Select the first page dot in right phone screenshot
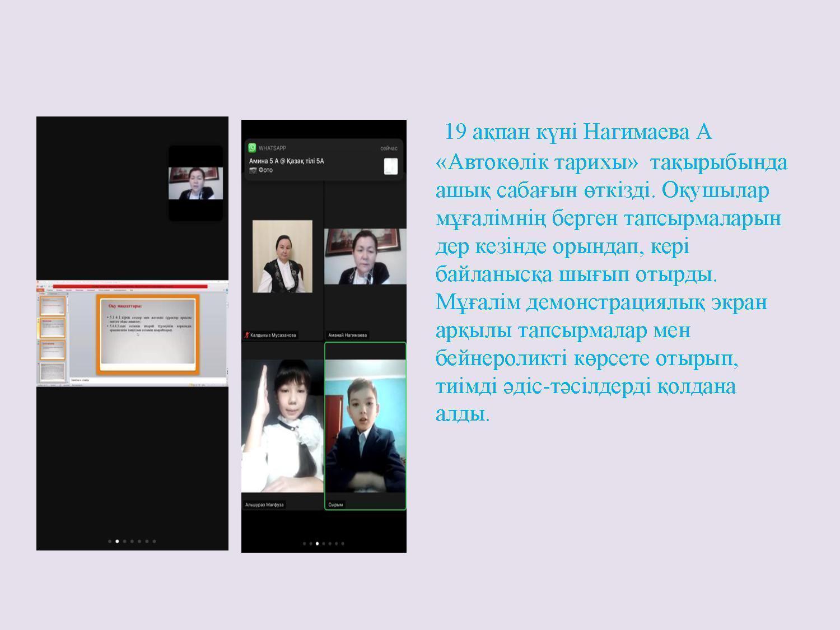Viewport: 840px width, 630px height. 304,543
